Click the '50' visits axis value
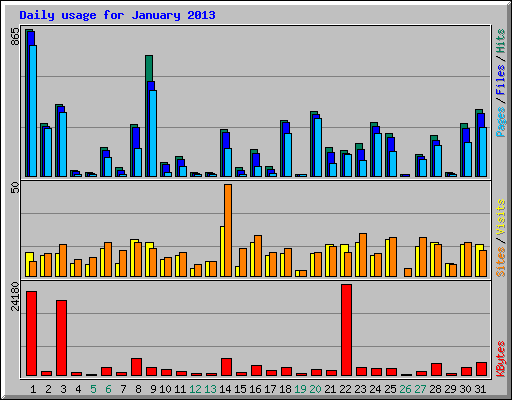 point(15,188)
